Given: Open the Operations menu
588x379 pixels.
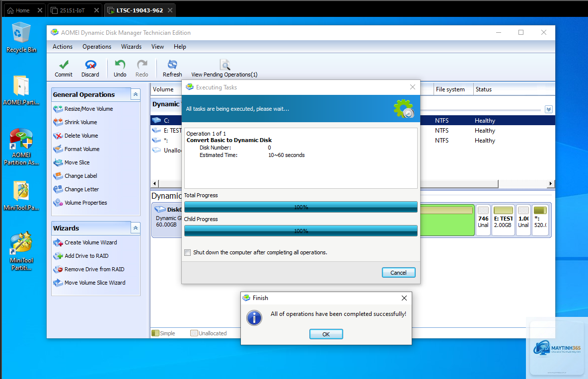Looking at the screenshot, I should tap(97, 47).
